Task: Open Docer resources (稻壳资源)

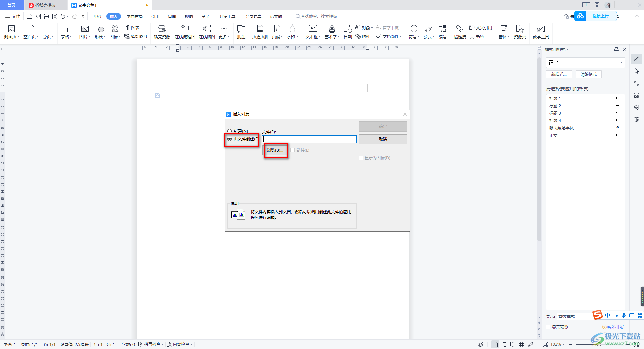Action: 162,32
